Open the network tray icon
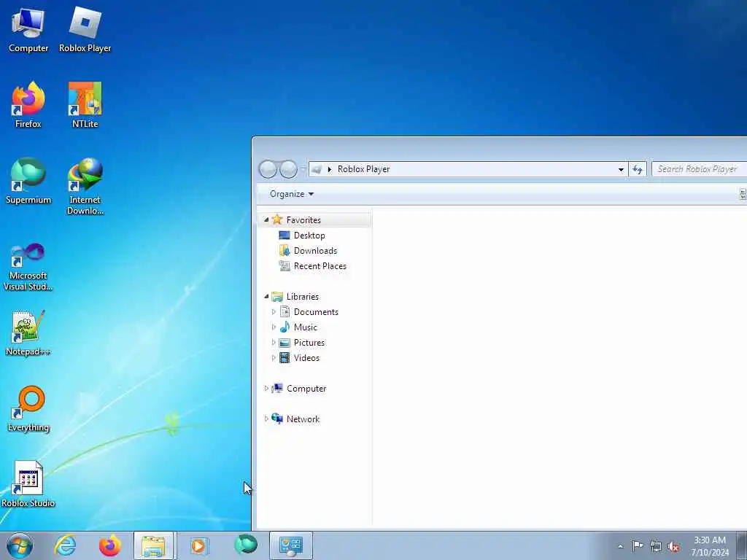The image size is (747, 560). tap(656, 546)
